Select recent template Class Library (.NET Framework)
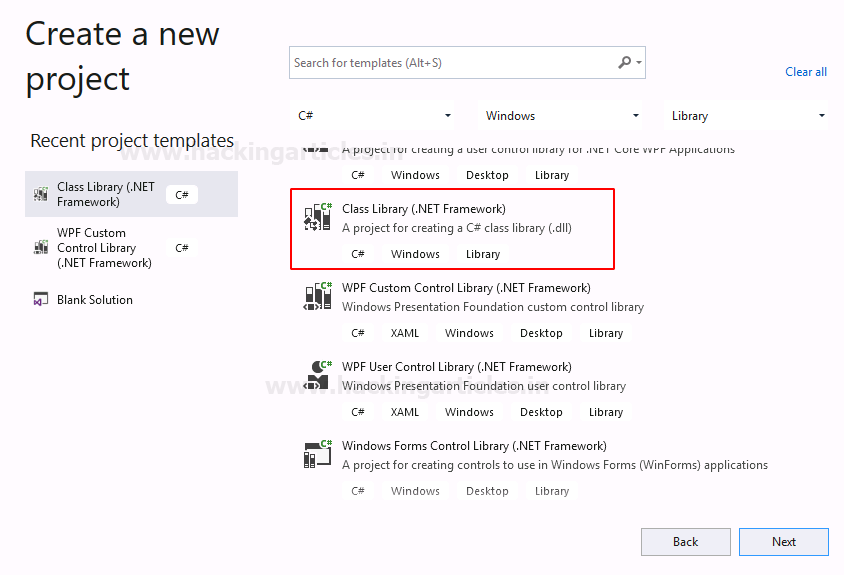Viewport: 844px width, 575px height. (131, 194)
